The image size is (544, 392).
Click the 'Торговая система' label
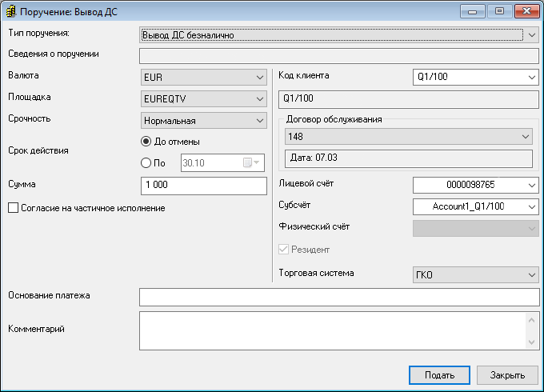point(316,273)
